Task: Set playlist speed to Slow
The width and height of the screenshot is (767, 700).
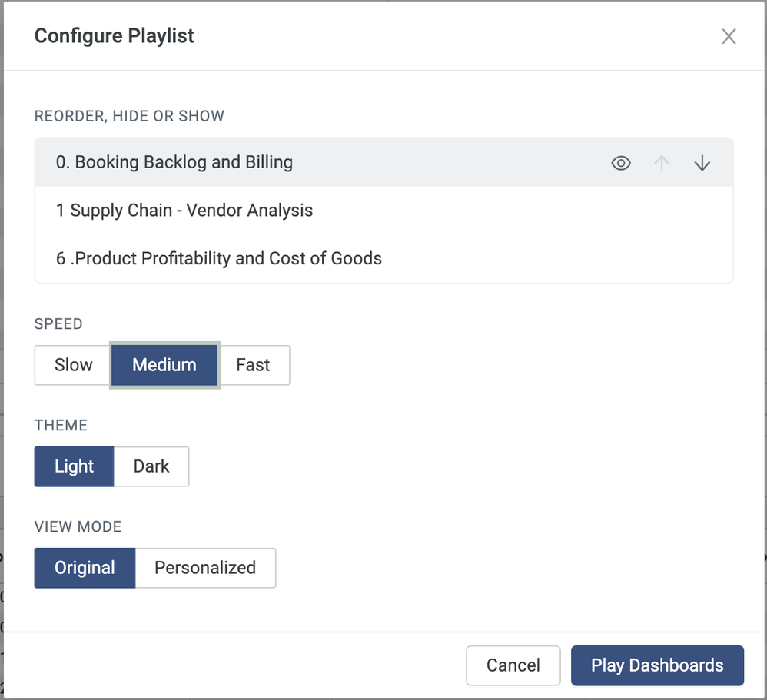Action: click(x=73, y=365)
